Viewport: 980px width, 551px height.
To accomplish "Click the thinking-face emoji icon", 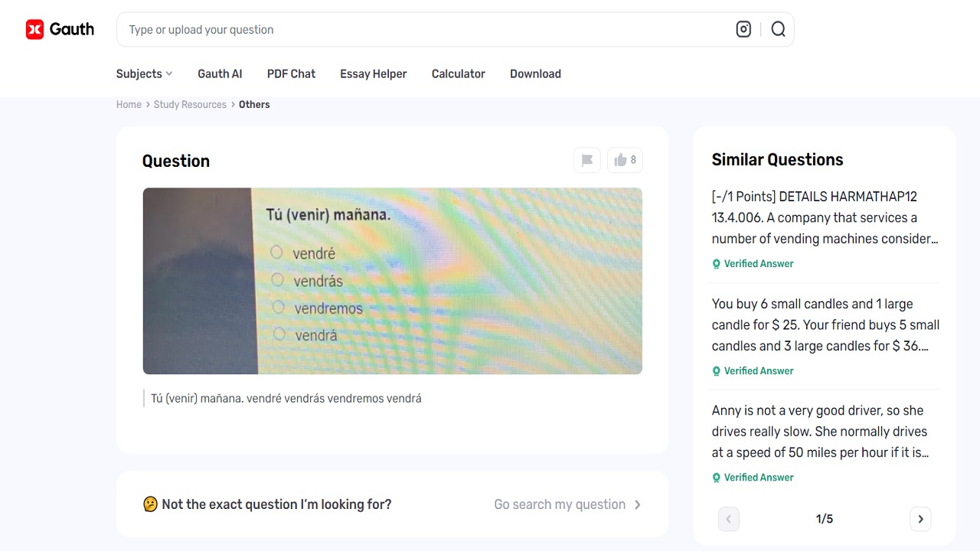I will pyautogui.click(x=149, y=504).
